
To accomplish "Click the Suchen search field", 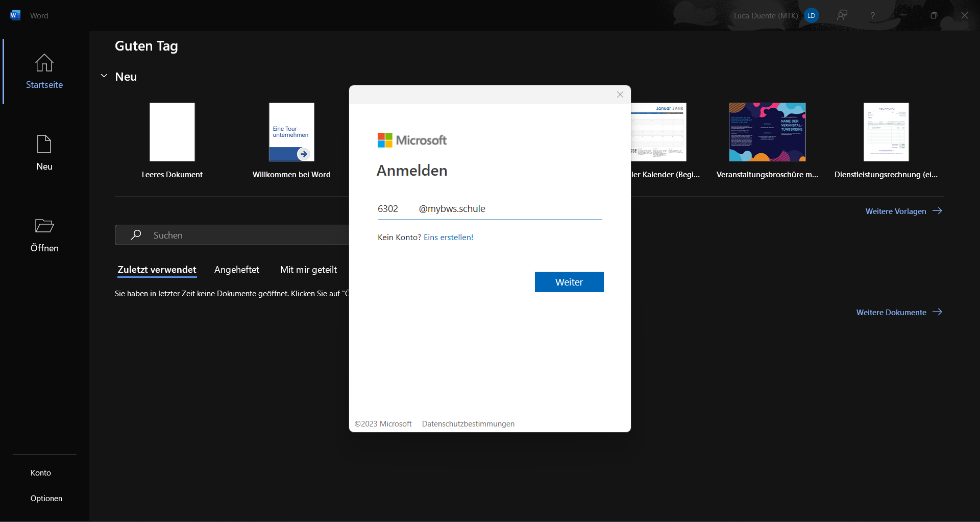I will [x=232, y=235].
